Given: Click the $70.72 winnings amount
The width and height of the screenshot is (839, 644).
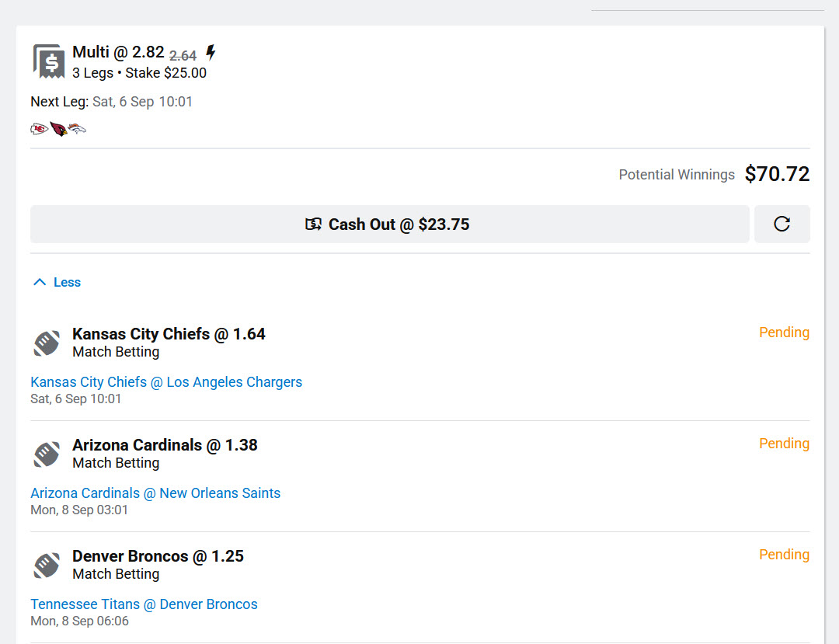Looking at the screenshot, I should point(777,174).
